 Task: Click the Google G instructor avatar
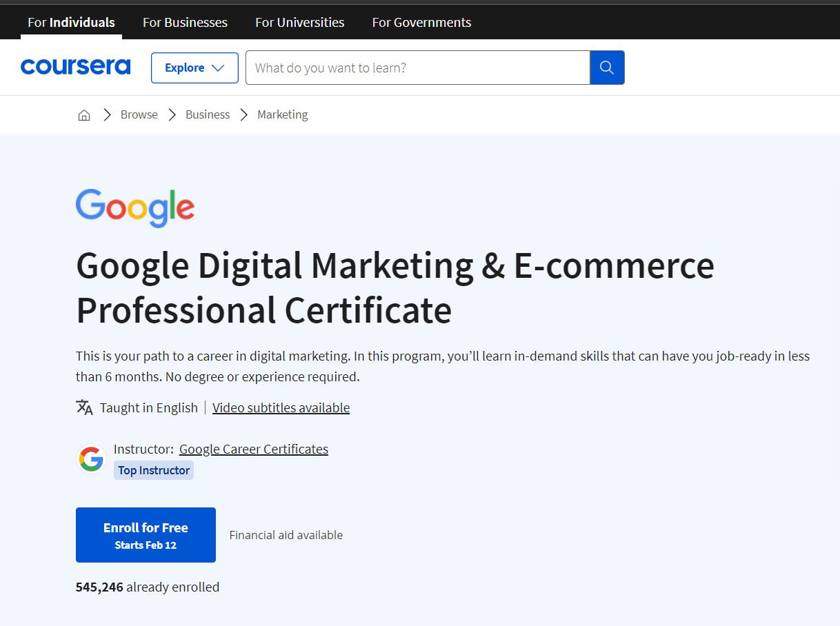91,459
